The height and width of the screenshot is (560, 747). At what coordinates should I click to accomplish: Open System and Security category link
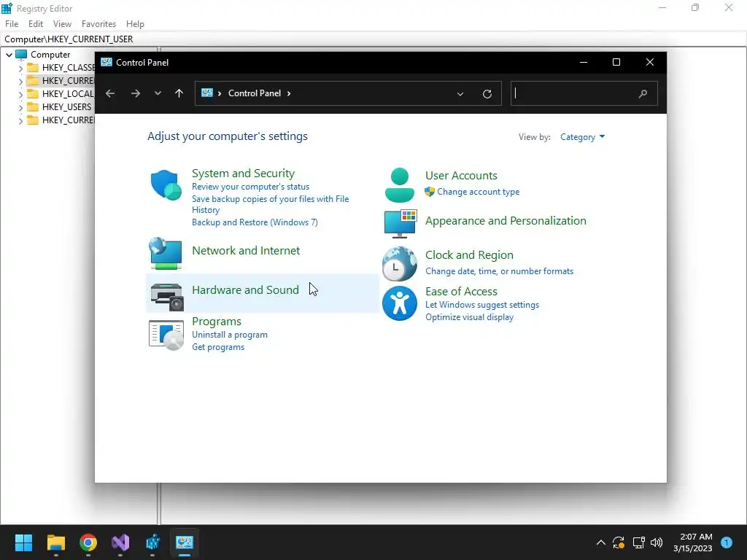tap(243, 174)
